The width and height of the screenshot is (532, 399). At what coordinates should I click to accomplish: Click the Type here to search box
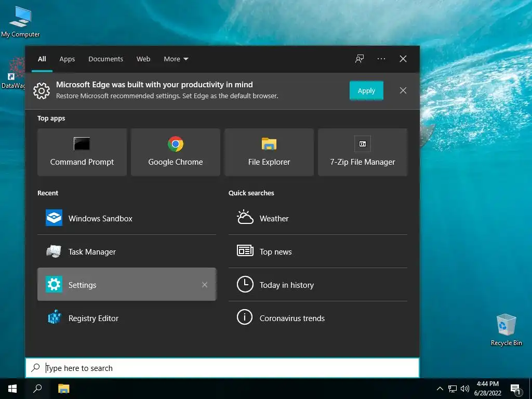[x=222, y=368]
